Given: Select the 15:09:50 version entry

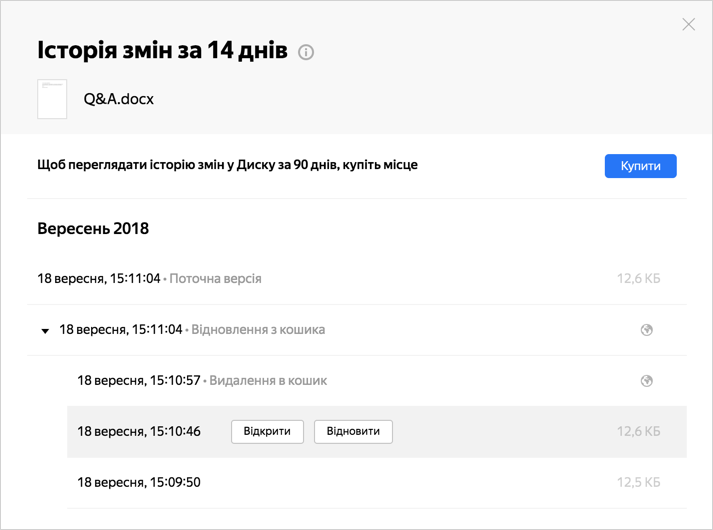Looking at the screenshot, I should 377,482.
